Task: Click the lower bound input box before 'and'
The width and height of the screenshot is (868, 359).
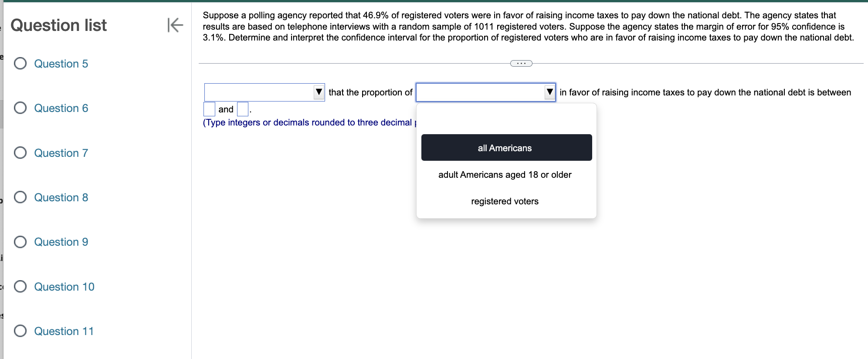Action: 210,109
